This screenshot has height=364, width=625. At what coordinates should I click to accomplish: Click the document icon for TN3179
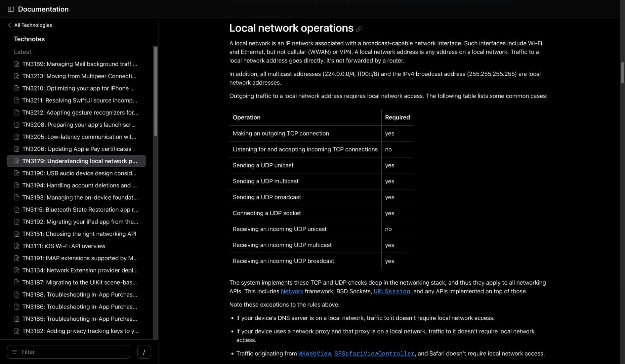(x=16, y=161)
